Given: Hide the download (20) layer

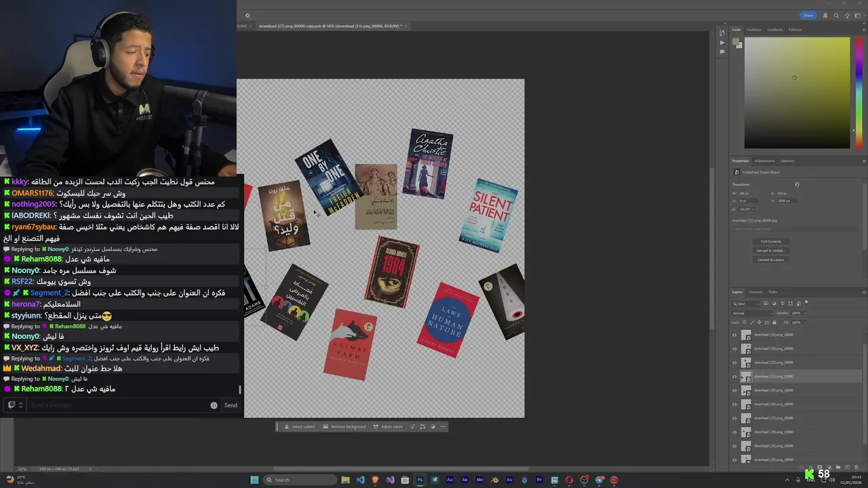Looking at the screenshot, I should 734,390.
